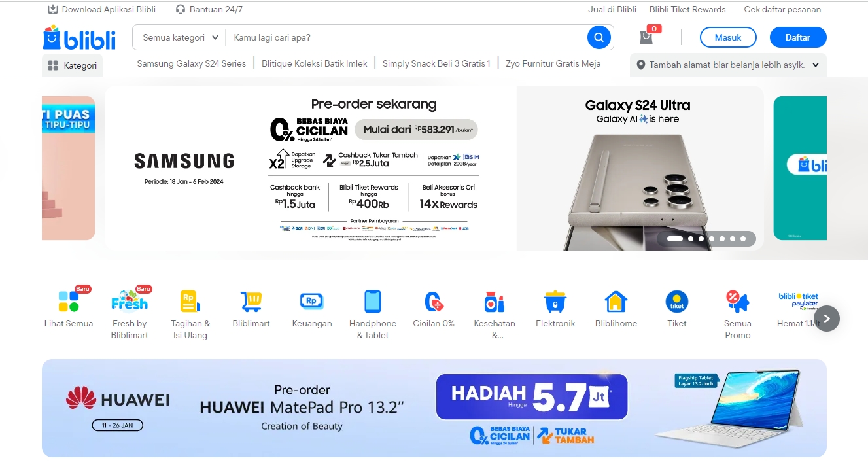Expand the Semua kategori dropdown
Viewport: 868px width, 471px height.
pos(180,37)
